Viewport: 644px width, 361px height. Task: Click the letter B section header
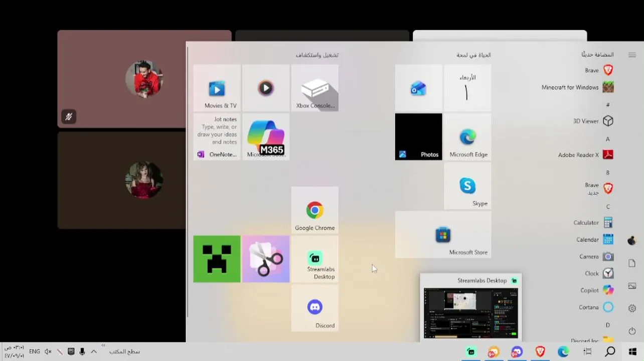(x=607, y=172)
